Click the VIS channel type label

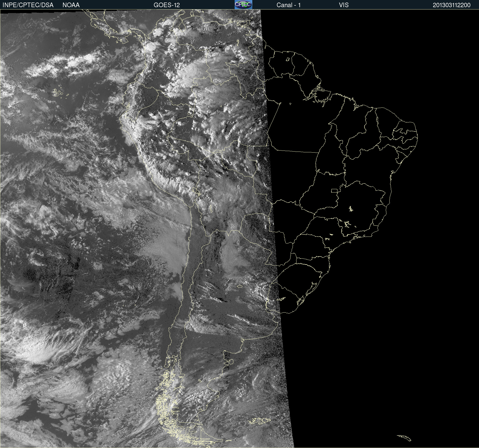click(343, 5)
